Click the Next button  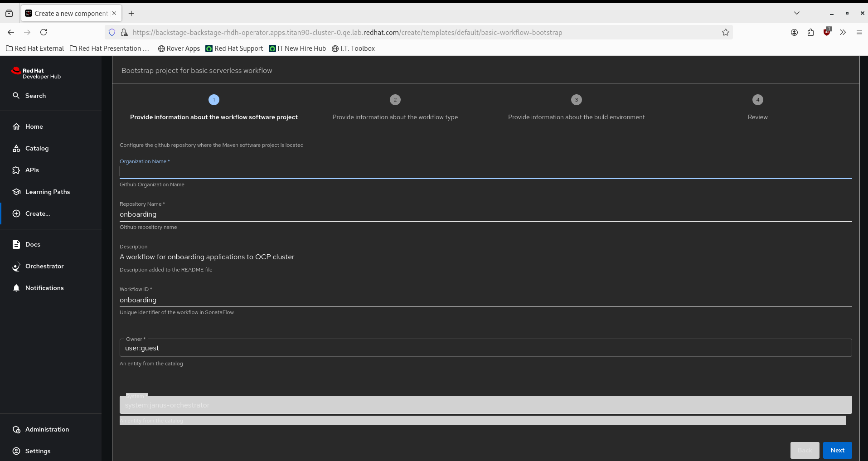click(x=838, y=450)
